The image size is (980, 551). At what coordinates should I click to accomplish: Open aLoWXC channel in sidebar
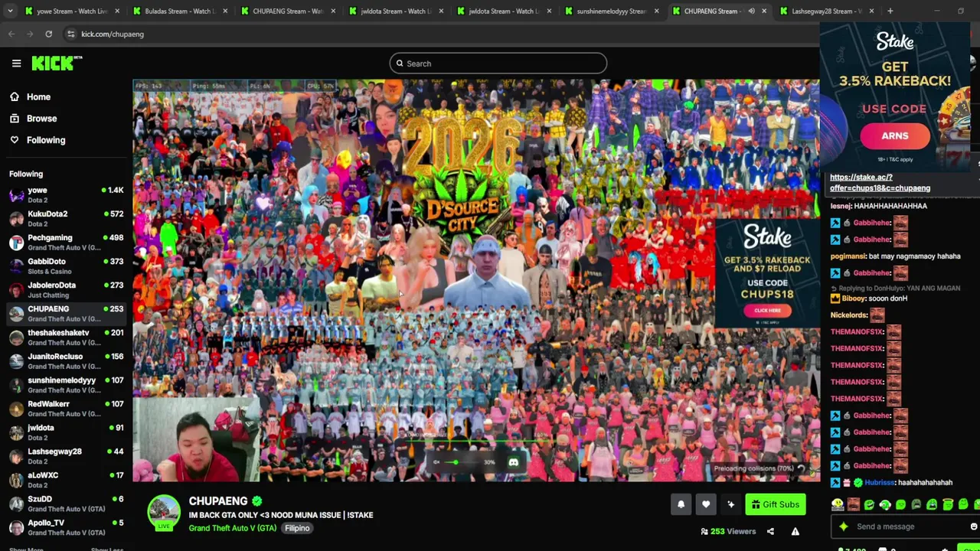67,480
